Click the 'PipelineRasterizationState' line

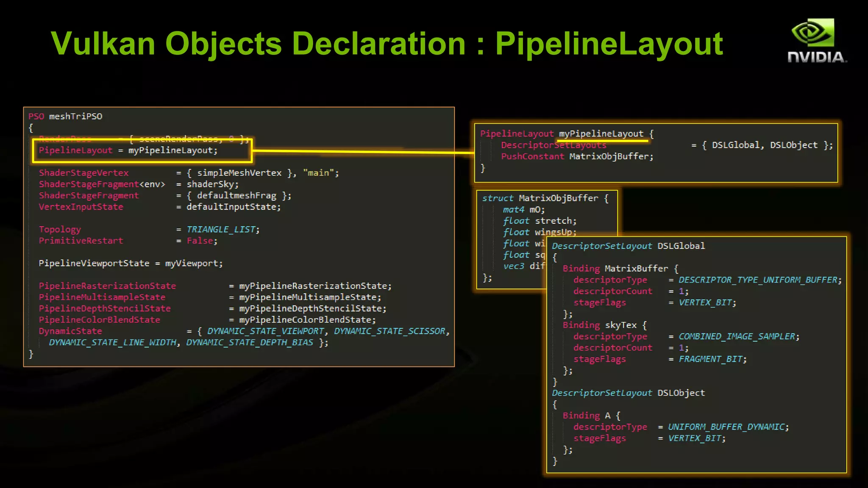pyautogui.click(x=215, y=286)
